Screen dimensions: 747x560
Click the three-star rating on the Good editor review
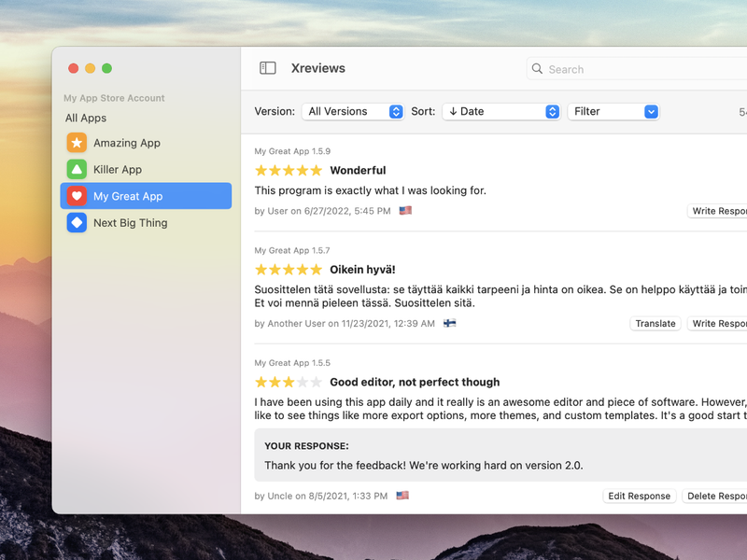point(289,382)
